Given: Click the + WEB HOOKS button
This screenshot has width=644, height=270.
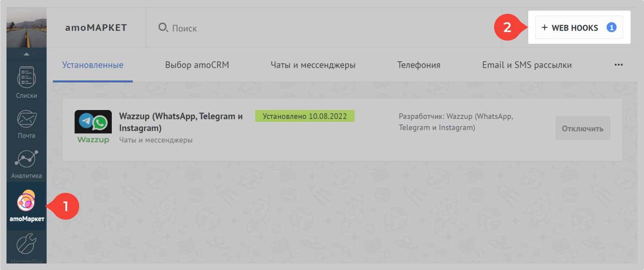Looking at the screenshot, I should tap(579, 28).
